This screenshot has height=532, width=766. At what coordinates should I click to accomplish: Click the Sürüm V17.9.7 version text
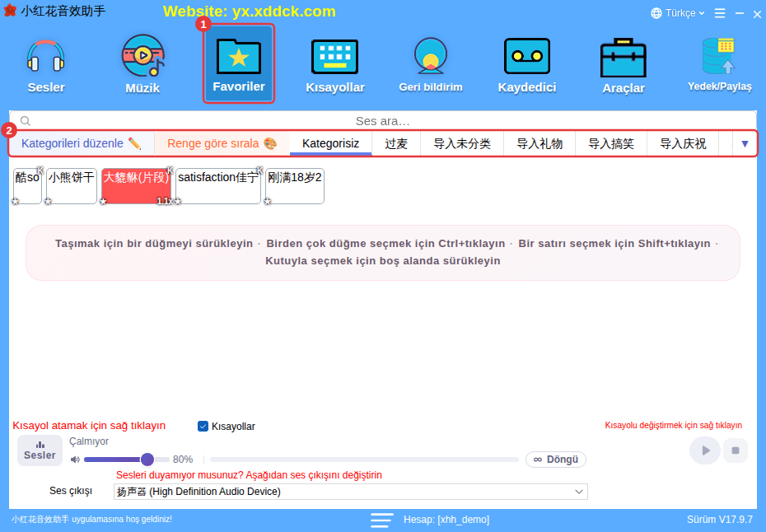tap(720, 520)
